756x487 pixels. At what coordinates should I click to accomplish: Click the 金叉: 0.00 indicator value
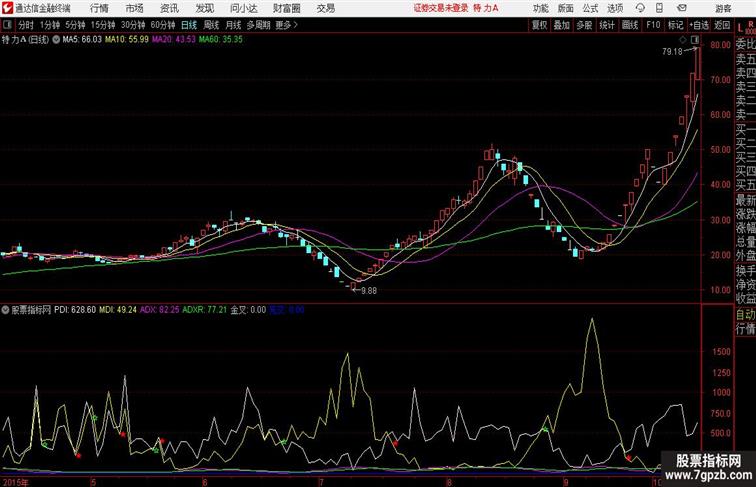pyautogui.click(x=248, y=310)
